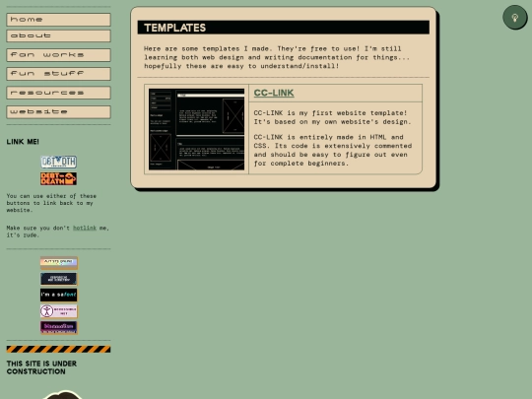532x399 pixels.
Task: Toggle the lightbulb theme switch button
Action: 514,18
